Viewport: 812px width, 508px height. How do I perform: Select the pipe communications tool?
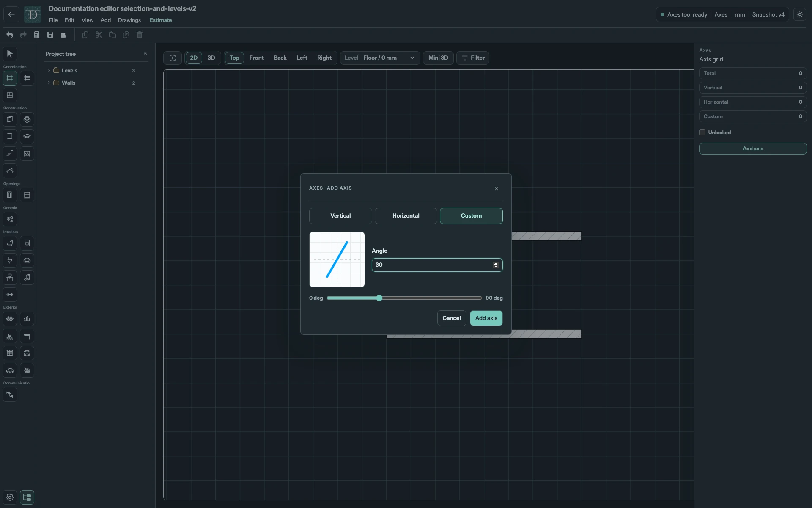[10, 395]
